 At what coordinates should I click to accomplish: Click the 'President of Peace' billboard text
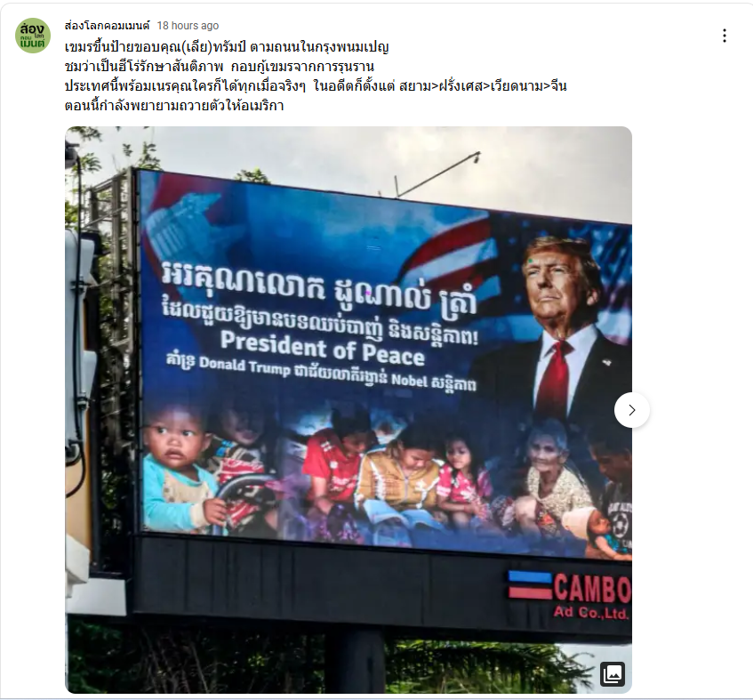point(323,349)
